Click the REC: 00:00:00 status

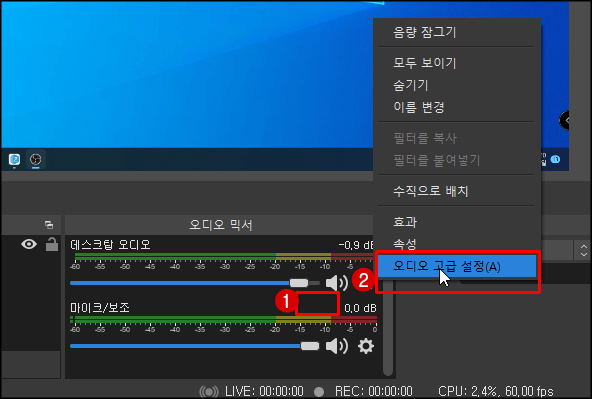pyautogui.click(x=373, y=391)
